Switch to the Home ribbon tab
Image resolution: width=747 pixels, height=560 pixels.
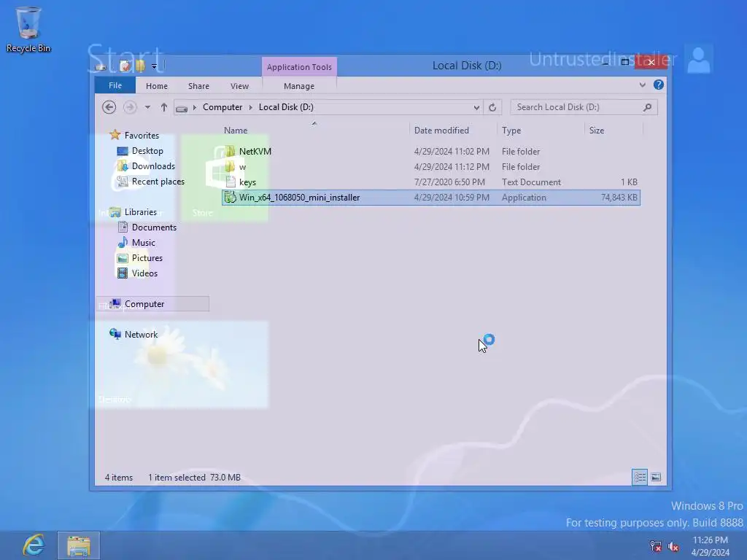(x=157, y=86)
